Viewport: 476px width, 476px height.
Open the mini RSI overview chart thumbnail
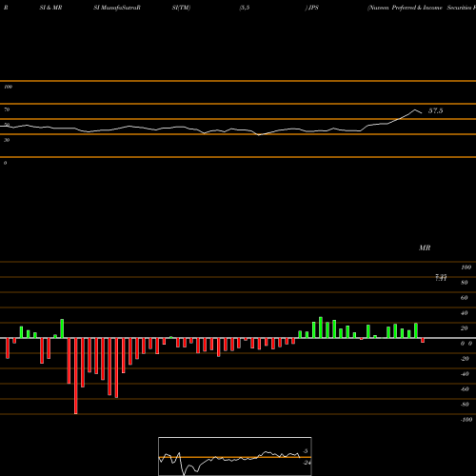[235, 456]
